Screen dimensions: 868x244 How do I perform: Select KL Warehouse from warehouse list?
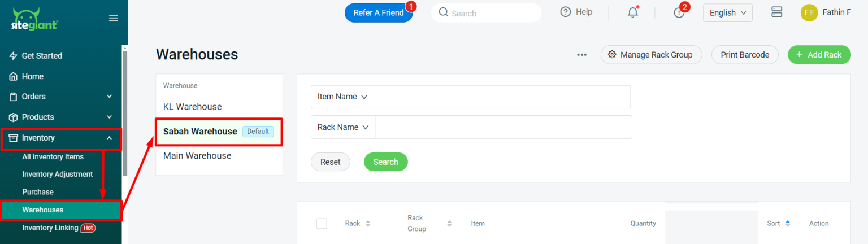[193, 107]
